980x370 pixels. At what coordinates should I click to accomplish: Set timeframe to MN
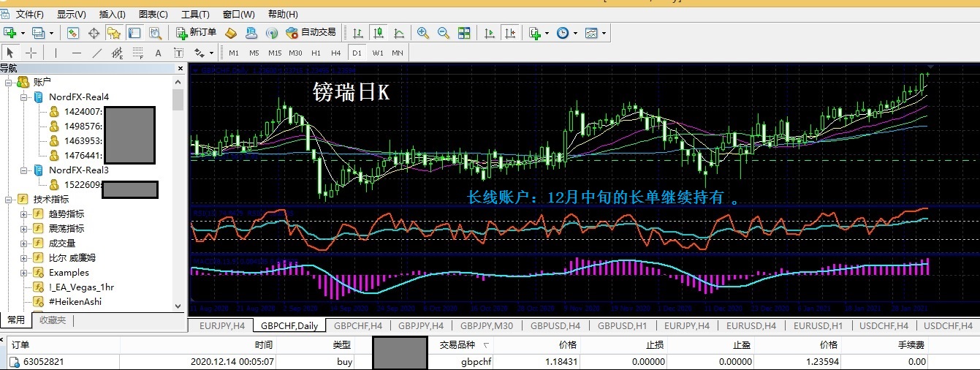(x=398, y=53)
